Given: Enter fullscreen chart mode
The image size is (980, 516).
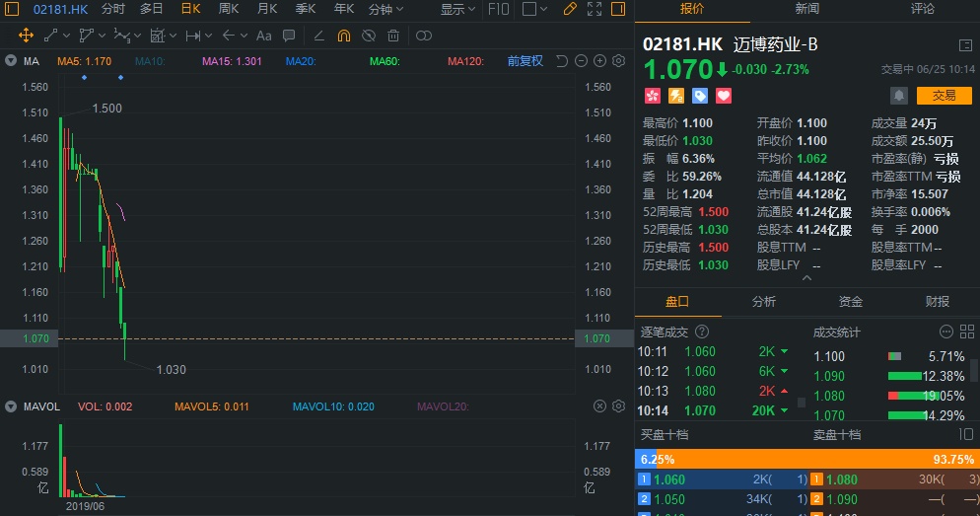Looking at the screenshot, I should (595, 9).
